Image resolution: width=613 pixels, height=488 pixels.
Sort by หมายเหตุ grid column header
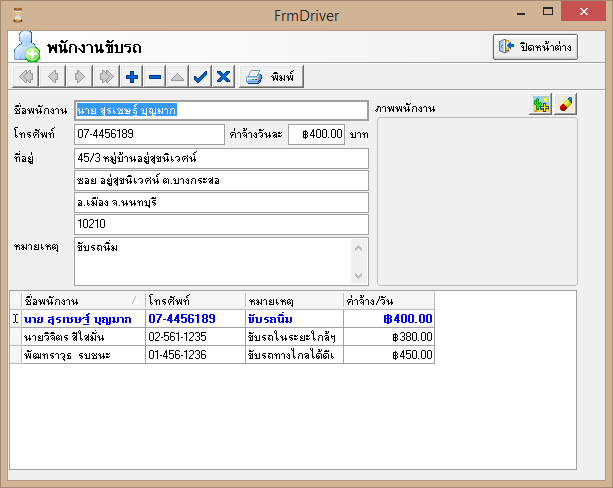[294, 301]
